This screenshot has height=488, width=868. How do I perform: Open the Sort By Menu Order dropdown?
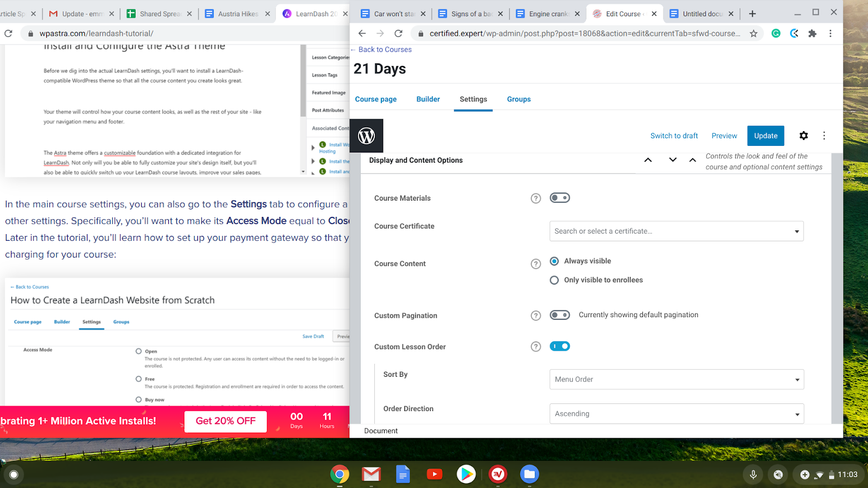tap(676, 380)
